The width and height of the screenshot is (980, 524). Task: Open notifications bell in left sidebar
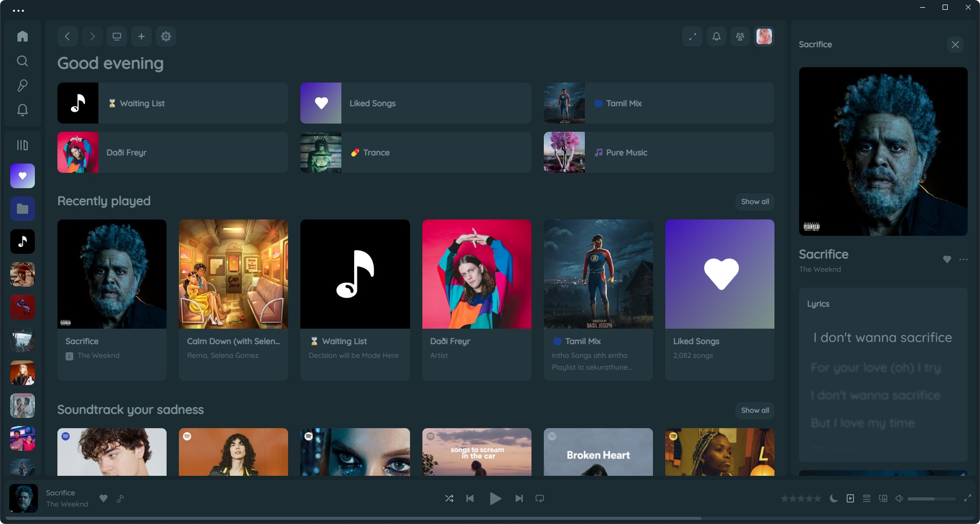tap(23, 110)
